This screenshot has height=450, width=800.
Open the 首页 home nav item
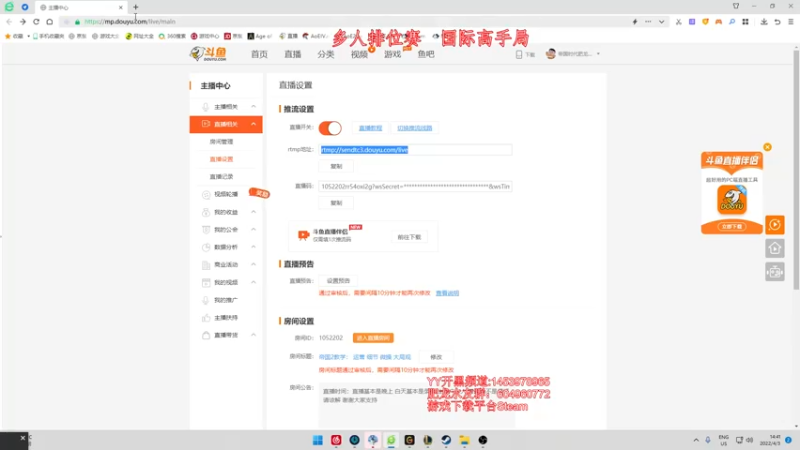[x=259, y=54]
